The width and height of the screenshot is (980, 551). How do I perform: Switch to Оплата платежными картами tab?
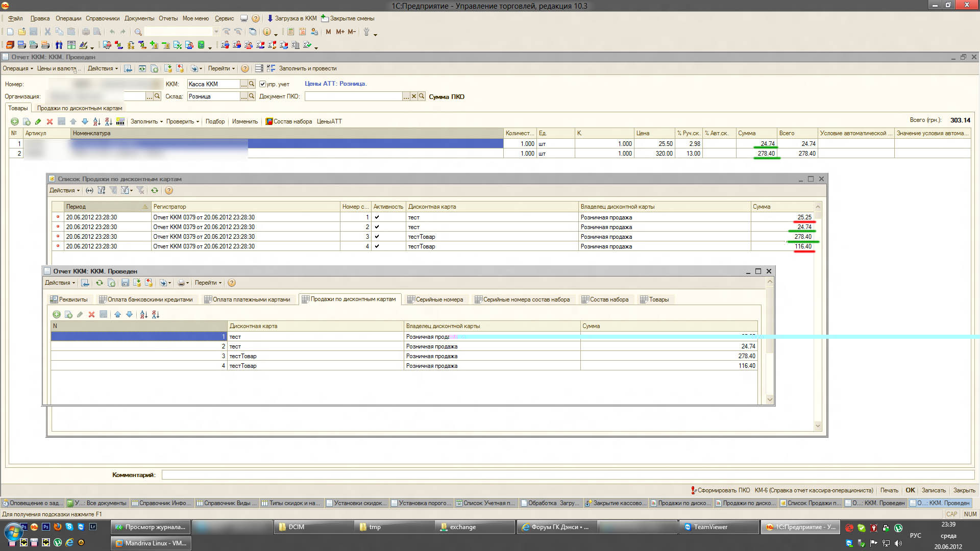(247, 299)
